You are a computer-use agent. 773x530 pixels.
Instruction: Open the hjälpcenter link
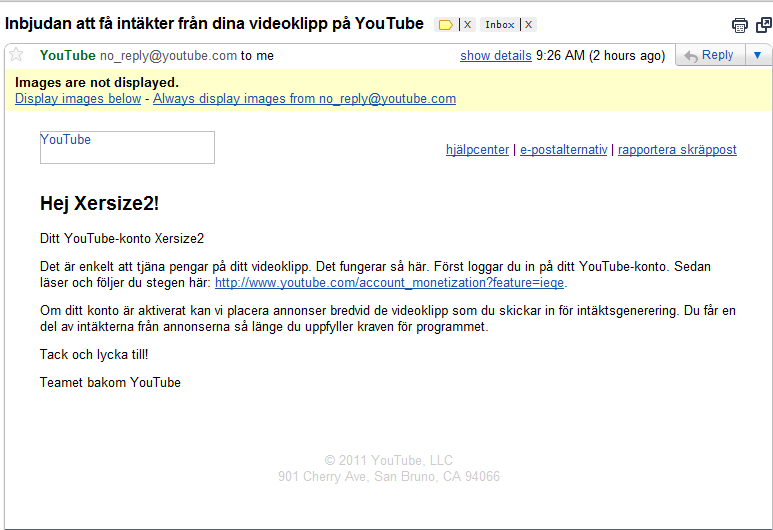click(x=477, y=149)
